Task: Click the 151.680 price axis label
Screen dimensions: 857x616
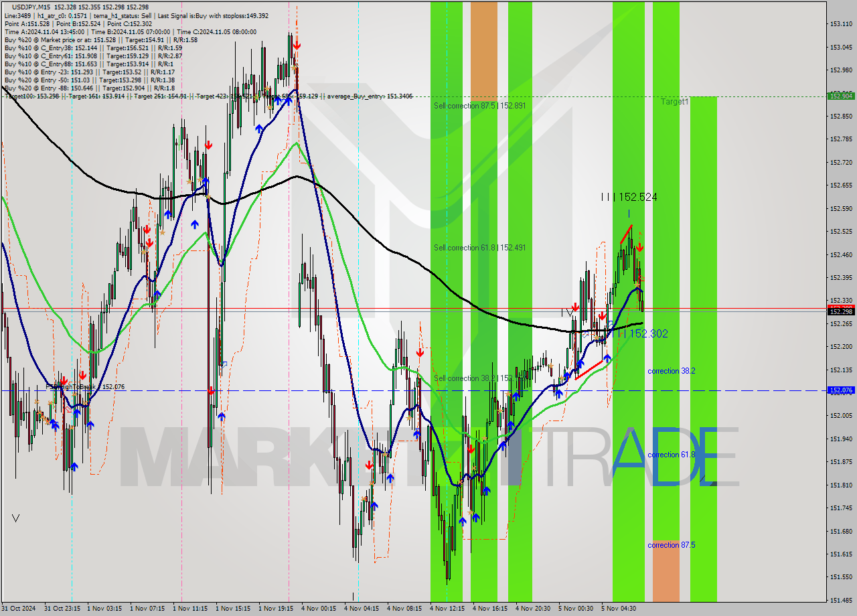Action: [841, 532]
